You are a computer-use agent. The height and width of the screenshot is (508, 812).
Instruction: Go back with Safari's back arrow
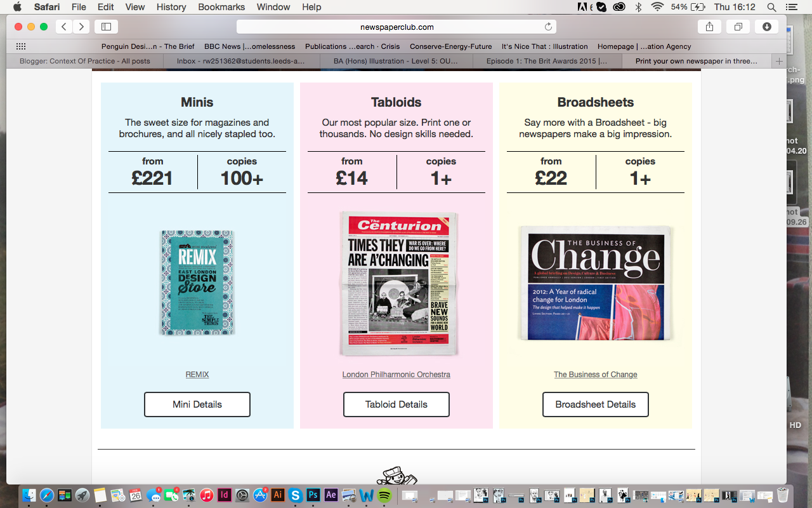(x=64, y=27)
